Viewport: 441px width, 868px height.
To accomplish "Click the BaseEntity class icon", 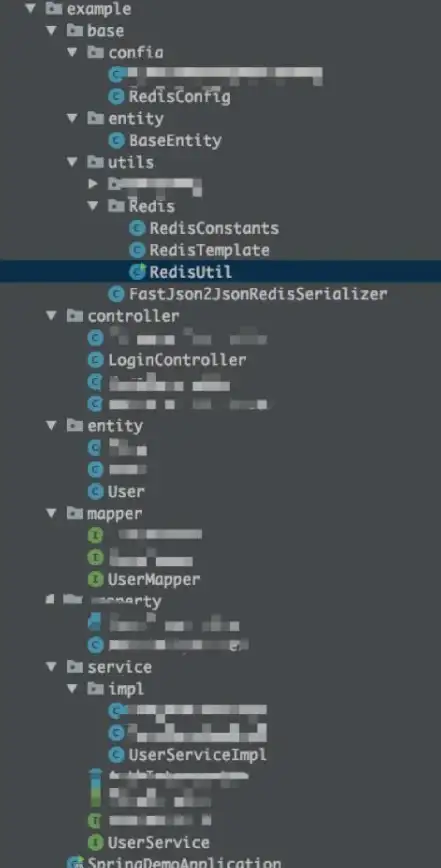I will click(116, 141).
